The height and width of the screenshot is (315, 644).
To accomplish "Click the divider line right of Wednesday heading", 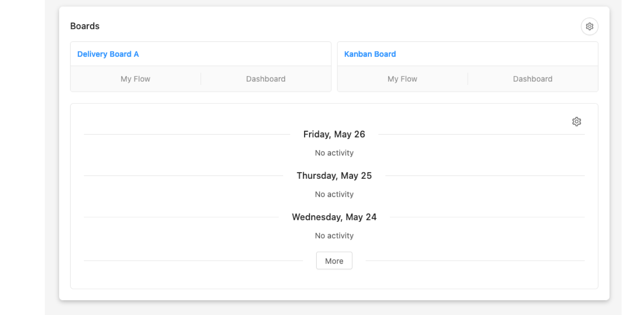I will pyautogui.click(x=486, y=217).
